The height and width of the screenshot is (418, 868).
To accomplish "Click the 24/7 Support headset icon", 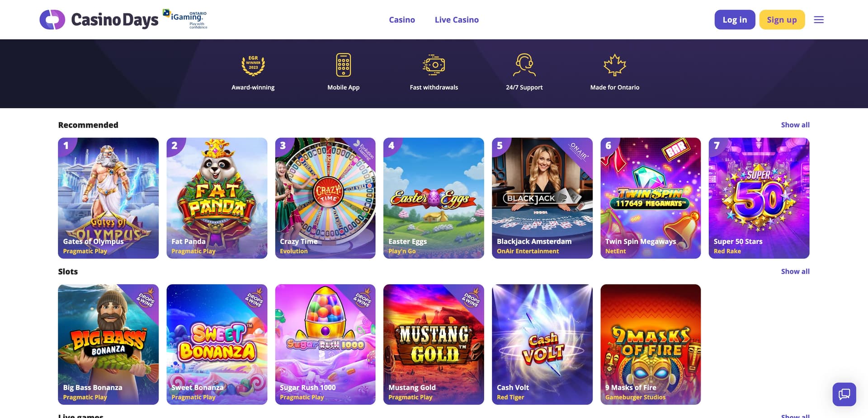I will click(x=524, y=65).
